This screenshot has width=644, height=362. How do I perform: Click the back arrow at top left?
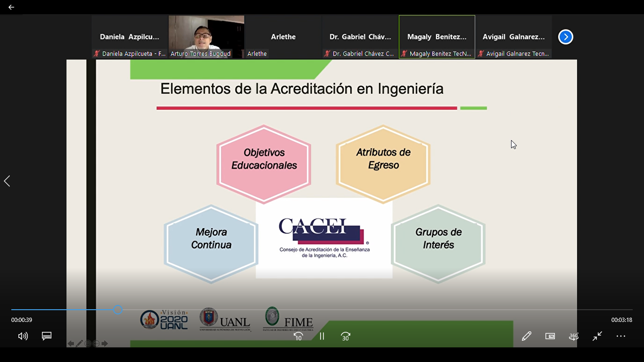[x=11, y=7]
